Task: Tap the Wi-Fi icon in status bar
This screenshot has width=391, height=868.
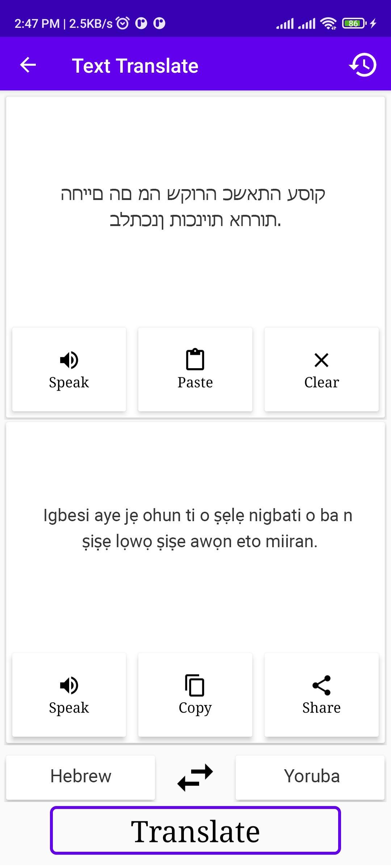Action: coord(328,24)
